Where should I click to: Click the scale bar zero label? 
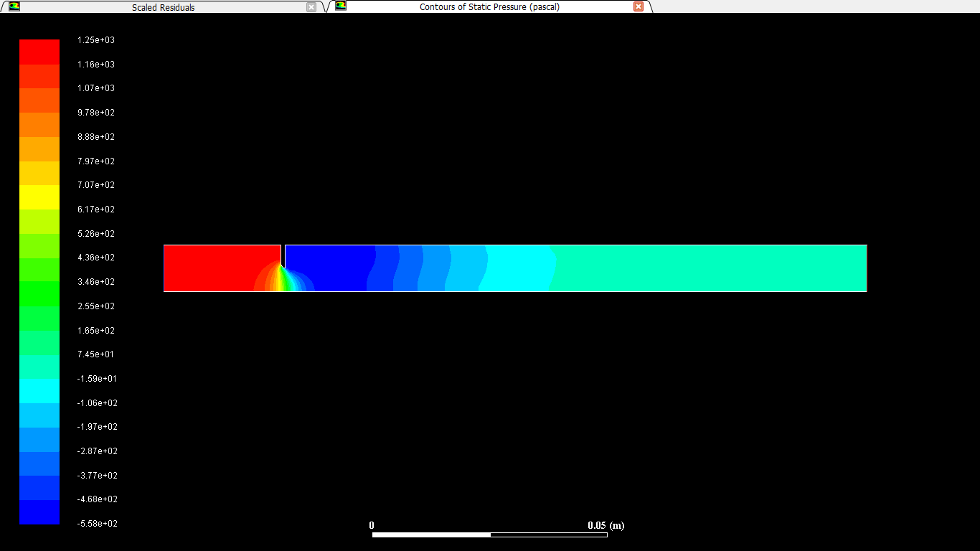point(372,525)
